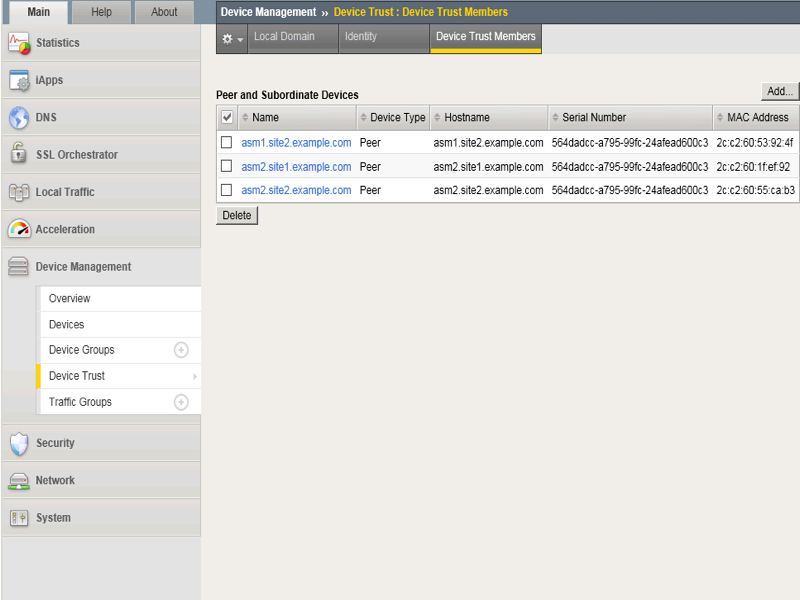Open the Local Domain tab

pos(293,39)
